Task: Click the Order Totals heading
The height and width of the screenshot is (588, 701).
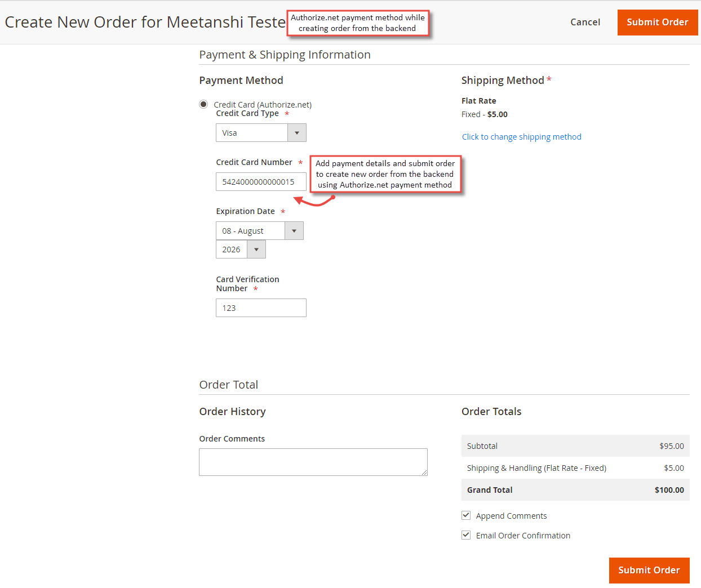Action: pos(491,412)
